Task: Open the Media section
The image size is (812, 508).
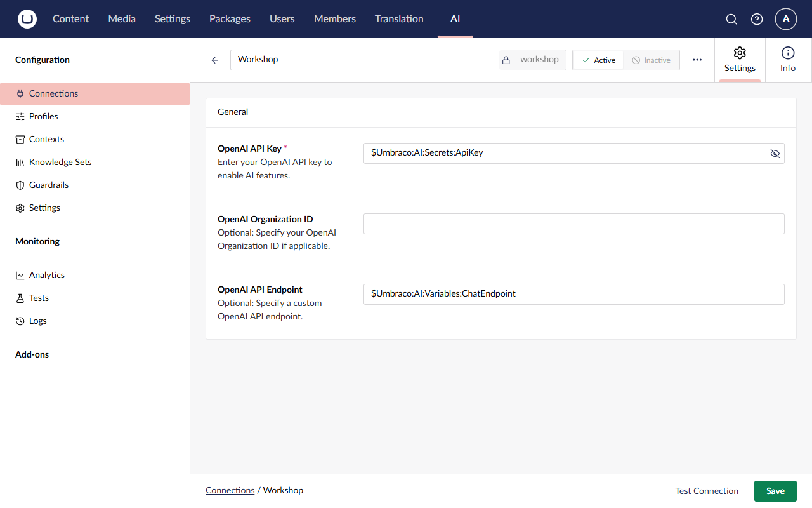Action: [122, 19]
